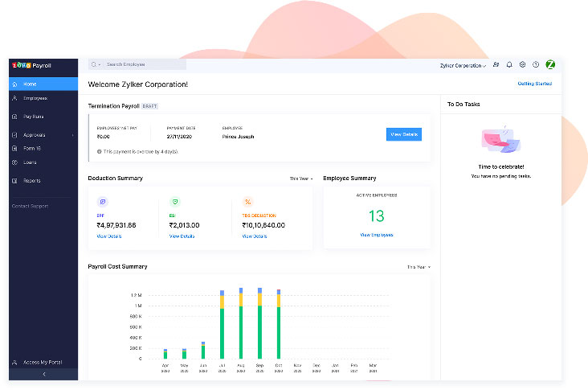Click the EPF deduction icon
Screen dimensions: 588x390
(101, 202)
